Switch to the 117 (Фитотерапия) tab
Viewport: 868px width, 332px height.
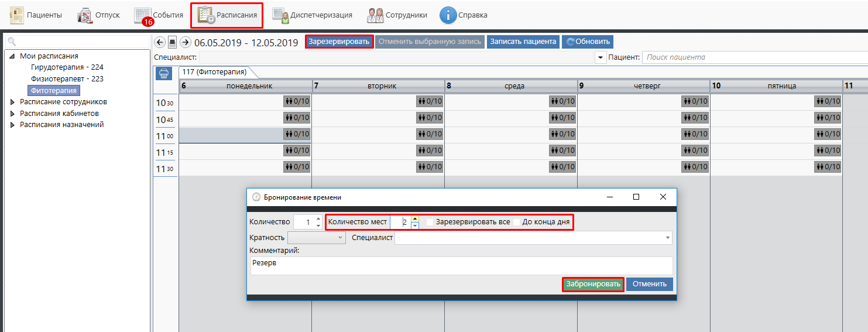tap(213, 72)
